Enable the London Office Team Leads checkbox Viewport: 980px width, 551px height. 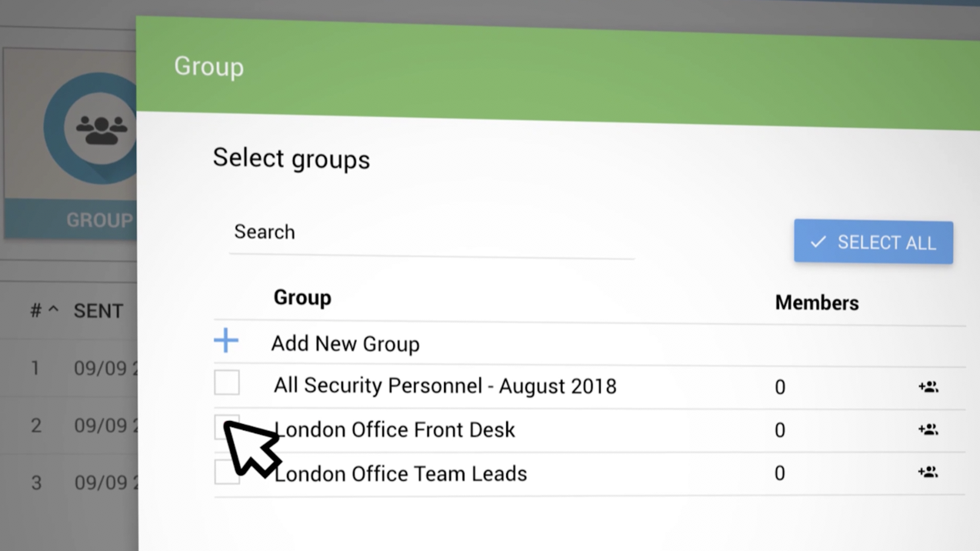point(226,473)
